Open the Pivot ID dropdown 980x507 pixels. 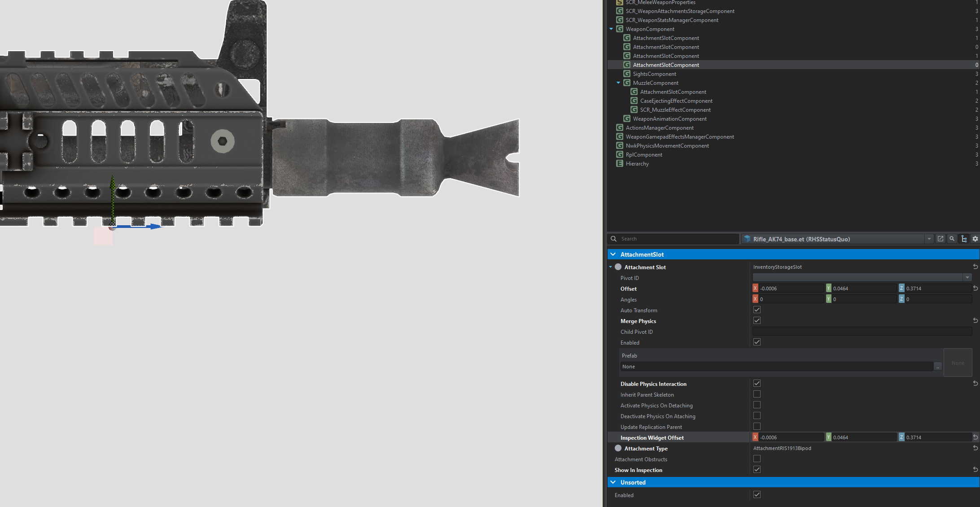point(967,278)
